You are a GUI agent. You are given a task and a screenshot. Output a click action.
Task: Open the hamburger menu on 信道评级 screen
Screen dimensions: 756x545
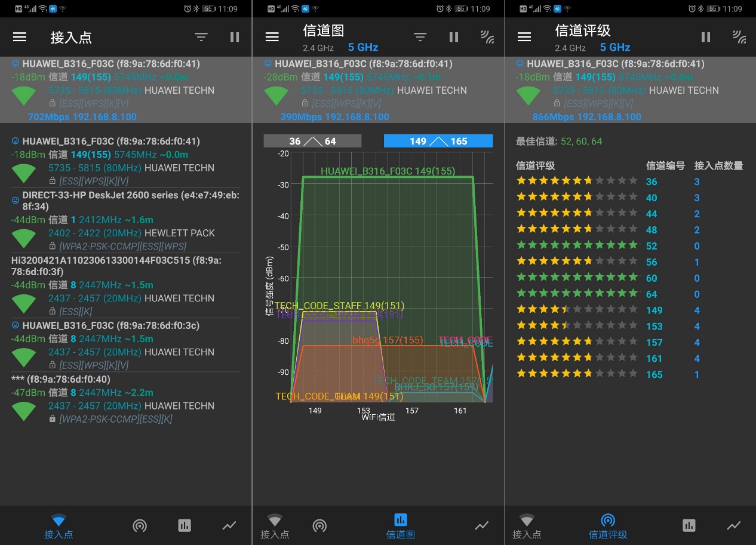524,36
